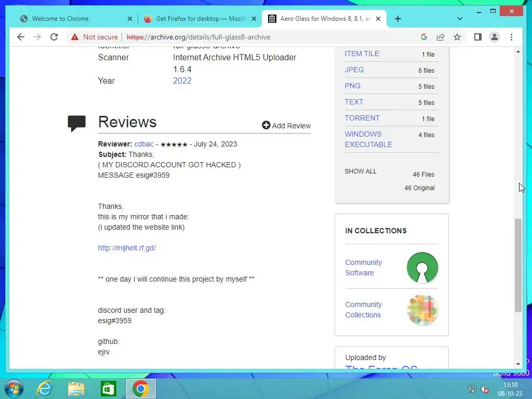Close the Welcome to Chrome tab
This screenshot has height=399, width=532.
point(129,19)
